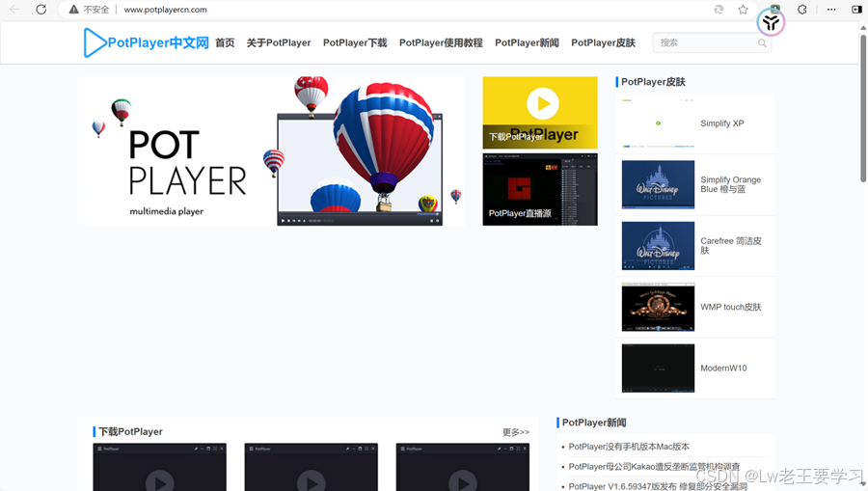Image resolution: width=868 pixels, height=491 pixels.
Task: Open the browser extensions puzzle icon
Action: [x=801, y=10]
